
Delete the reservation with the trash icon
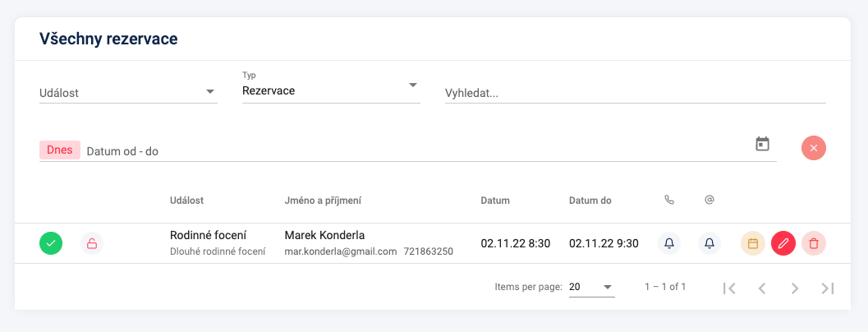[814, 242]
